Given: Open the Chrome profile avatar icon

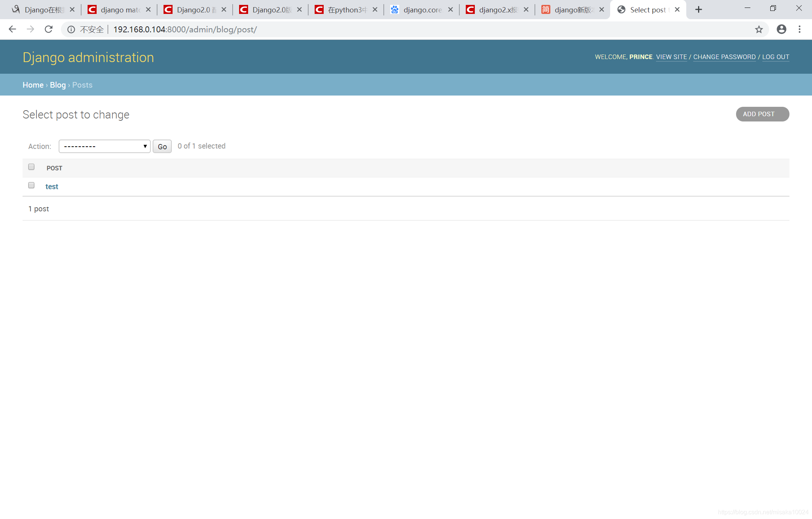Looking at the screenshot, I should point(782,29).
